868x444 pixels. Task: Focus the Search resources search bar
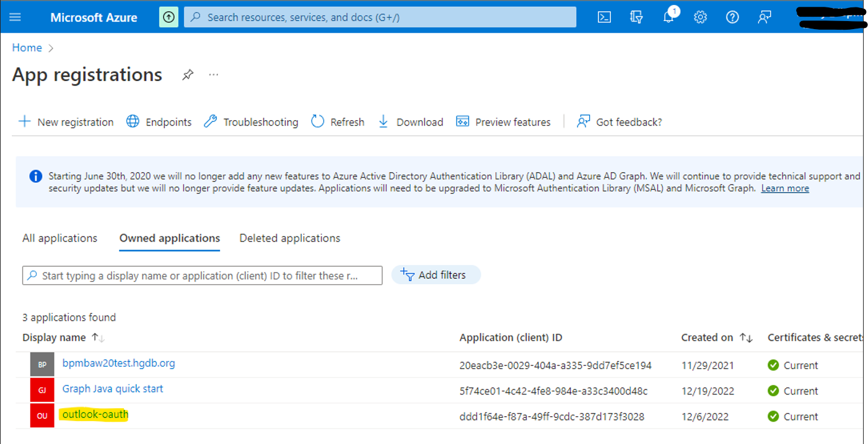click(380, 17)
